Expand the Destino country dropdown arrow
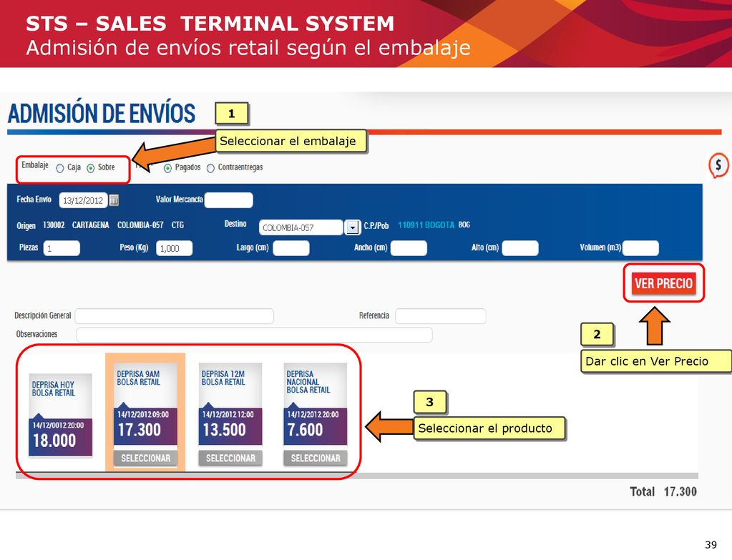 click(x=353, y=227)
